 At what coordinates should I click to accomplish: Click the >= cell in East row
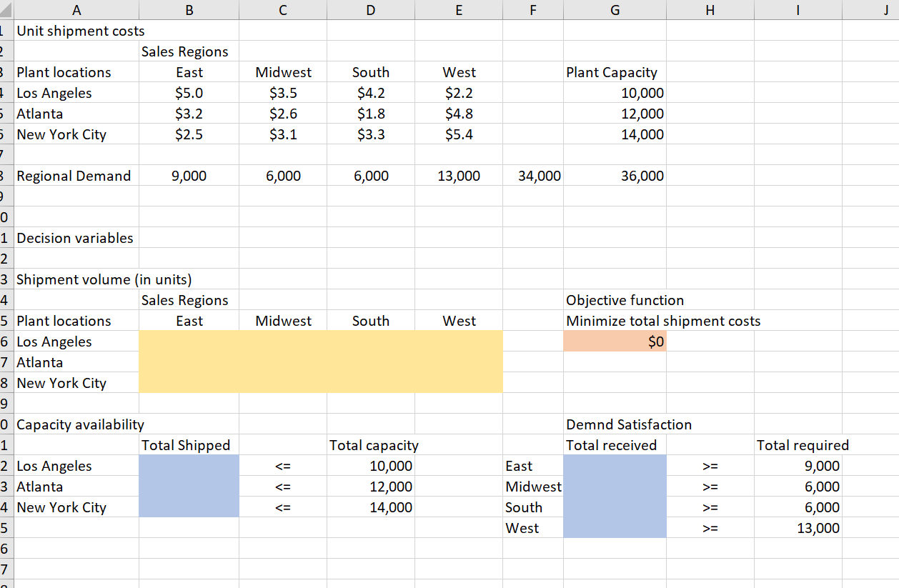(x=710, y=467)
